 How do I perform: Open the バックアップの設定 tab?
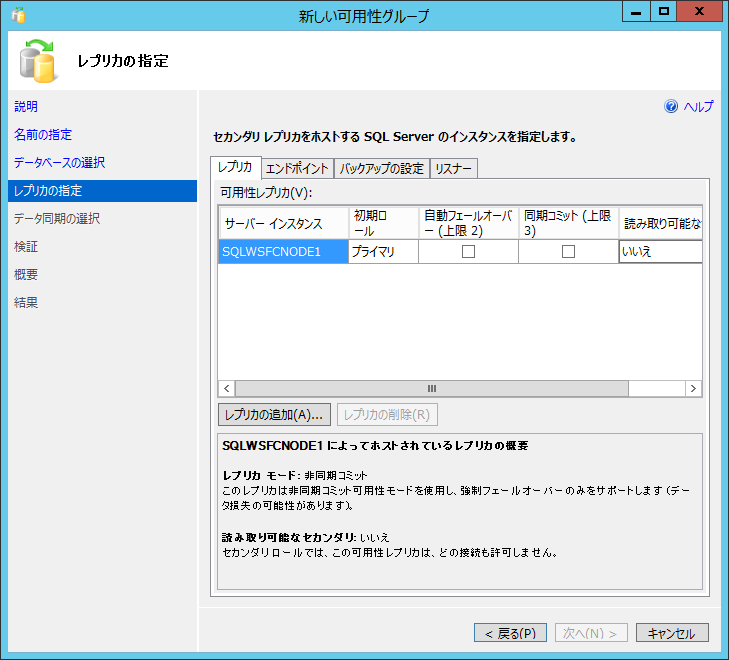(380, 168)
